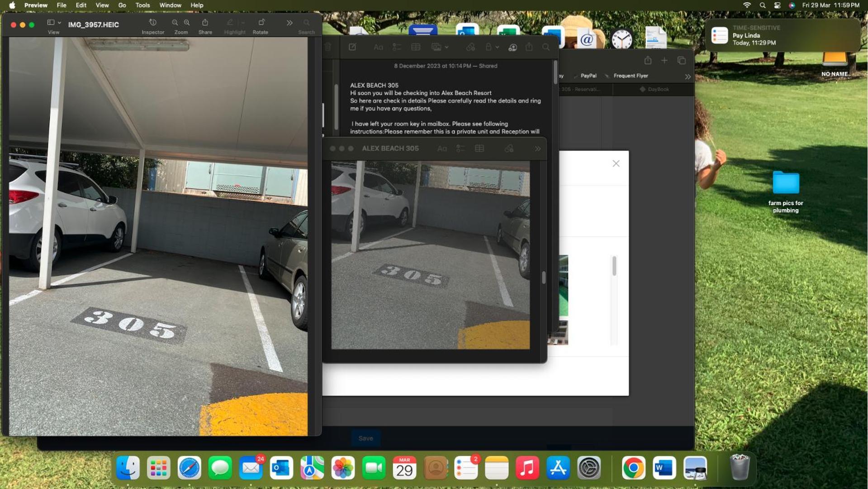Screen dimensions: 868x489
Task: Click the Save button in Safari page
Action: coord(365,438)
